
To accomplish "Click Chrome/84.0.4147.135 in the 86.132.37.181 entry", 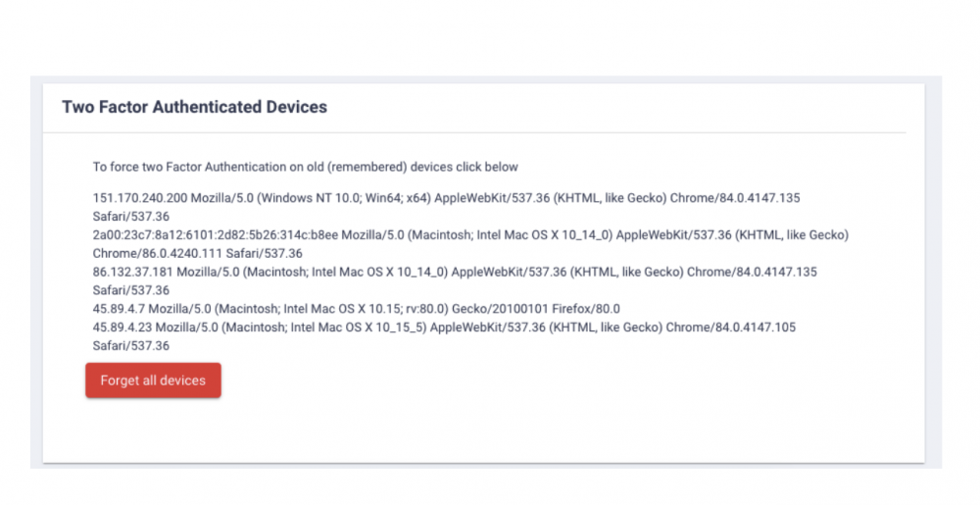I will 752,272.
